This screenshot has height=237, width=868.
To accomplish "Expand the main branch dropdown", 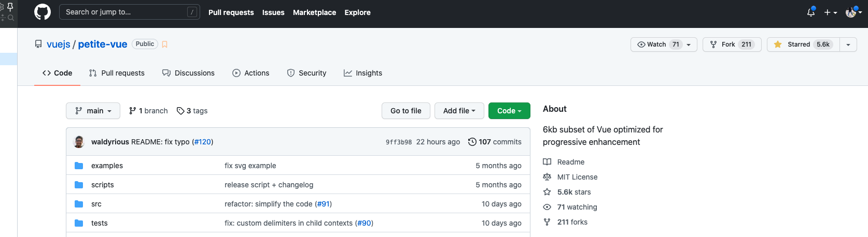I will tap(93, 111).
